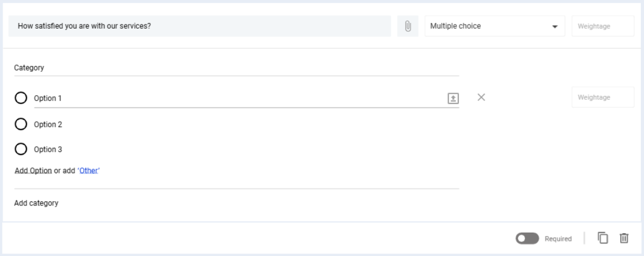Image resolution: width=644 pixels, height=256 pixels.
Task: Remove Option 1 with the X icon
Action: (481, 97)
